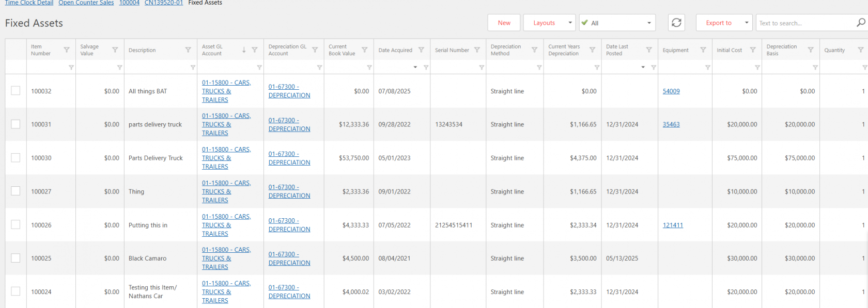Viewport: 868px width, 308px height.
Task: Open Date Acquired filter date picker dropdown
Action: (x=415, y=68)
